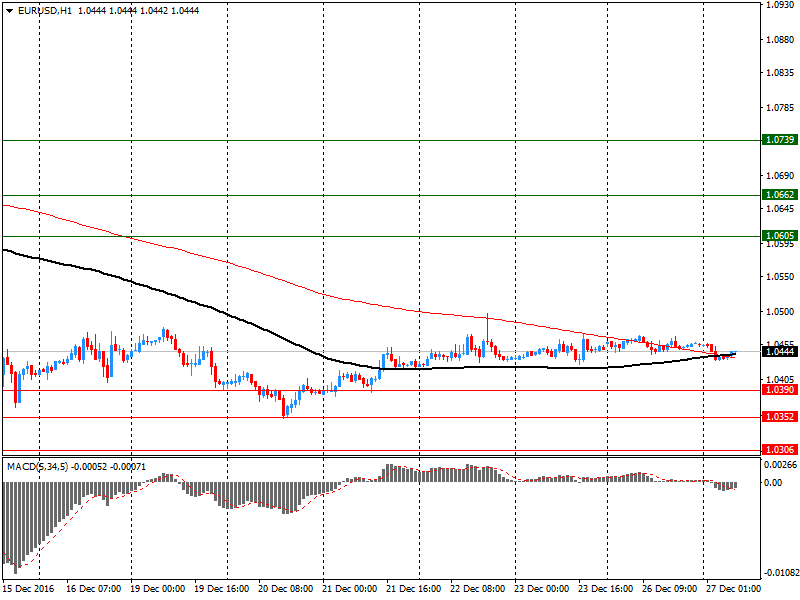Click the MACD(5,34,5) indicator label

coord(37,467)
